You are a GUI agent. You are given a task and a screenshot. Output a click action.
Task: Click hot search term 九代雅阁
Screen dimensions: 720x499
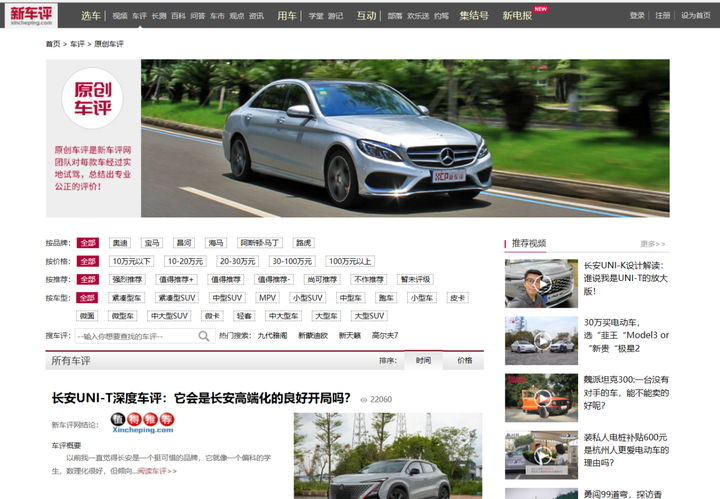(x=272, y=336)
